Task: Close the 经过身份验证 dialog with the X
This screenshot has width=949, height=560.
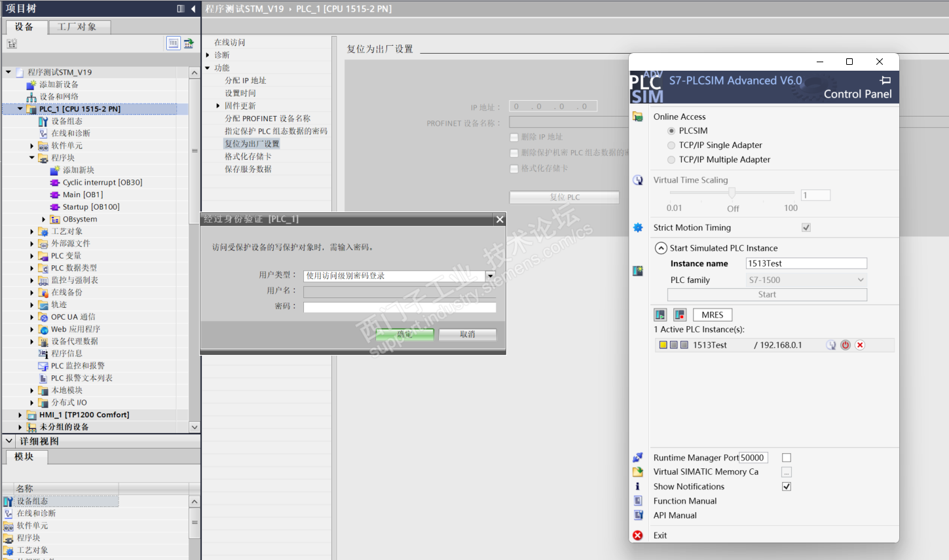Action: pyautogui.click(x=500, y=219)
